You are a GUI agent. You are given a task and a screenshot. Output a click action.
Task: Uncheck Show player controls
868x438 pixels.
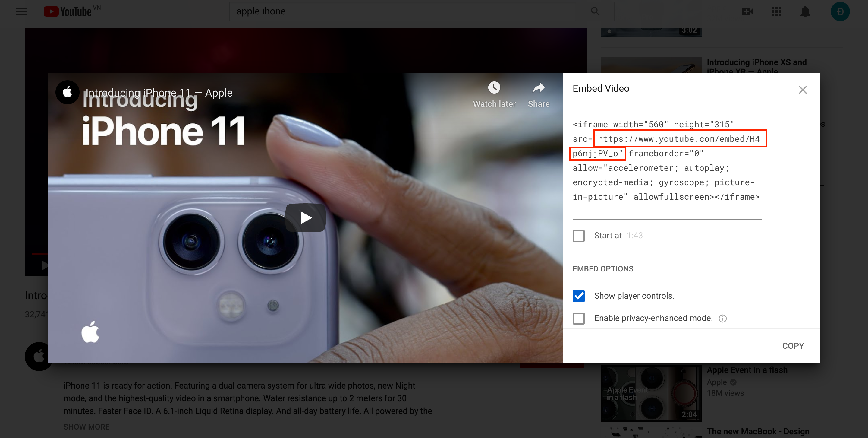579,296
